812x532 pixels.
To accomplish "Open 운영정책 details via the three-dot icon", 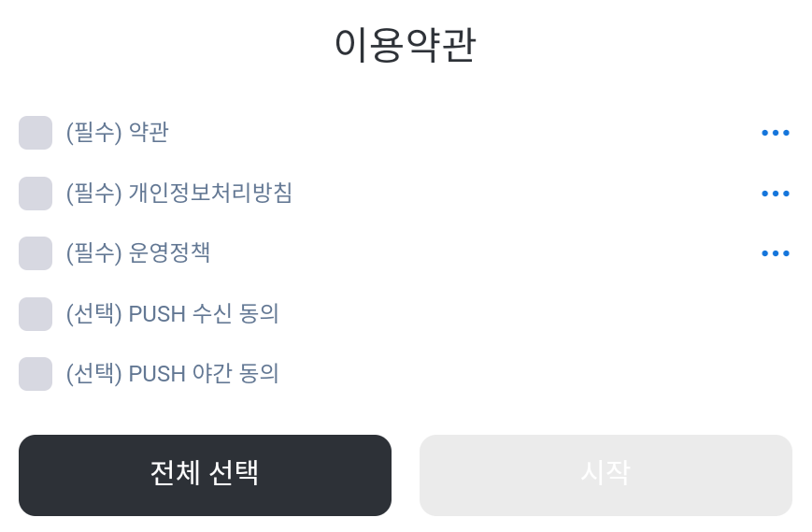I will [776, 253].
